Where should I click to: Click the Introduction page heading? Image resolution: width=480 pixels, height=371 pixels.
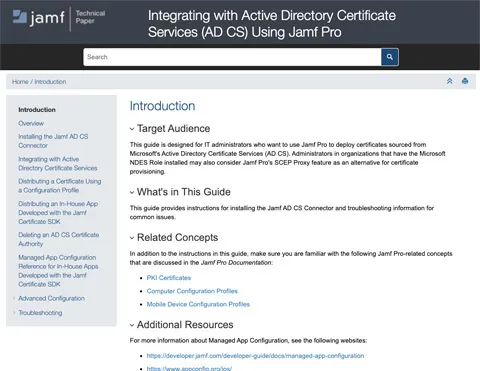162,106
